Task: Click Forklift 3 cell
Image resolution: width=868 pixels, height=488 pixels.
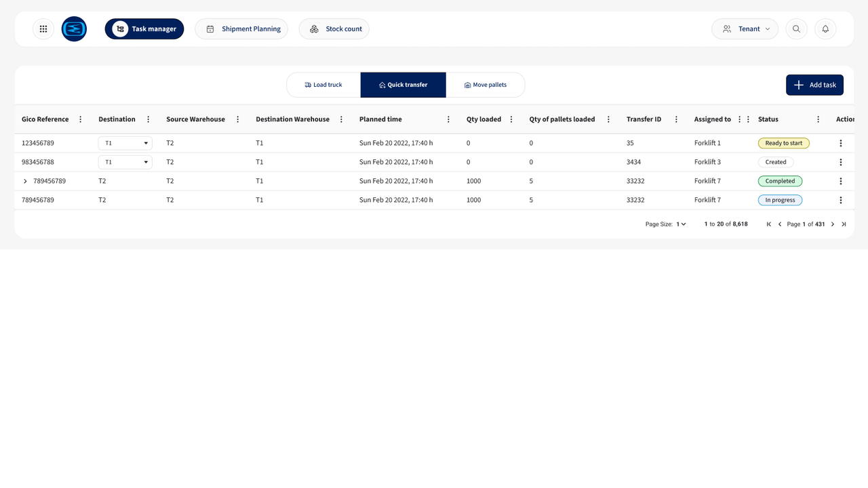Action: (707, 162)
